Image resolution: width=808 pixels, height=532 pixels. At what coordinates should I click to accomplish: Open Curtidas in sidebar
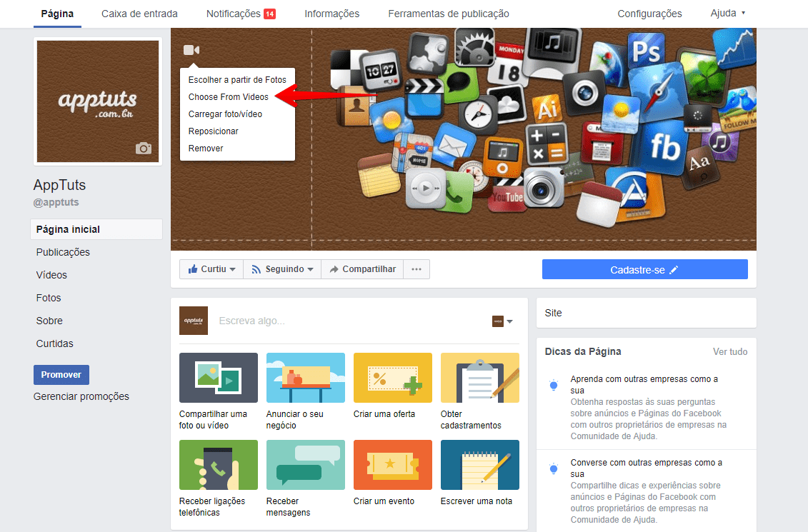tap(54, 343)
